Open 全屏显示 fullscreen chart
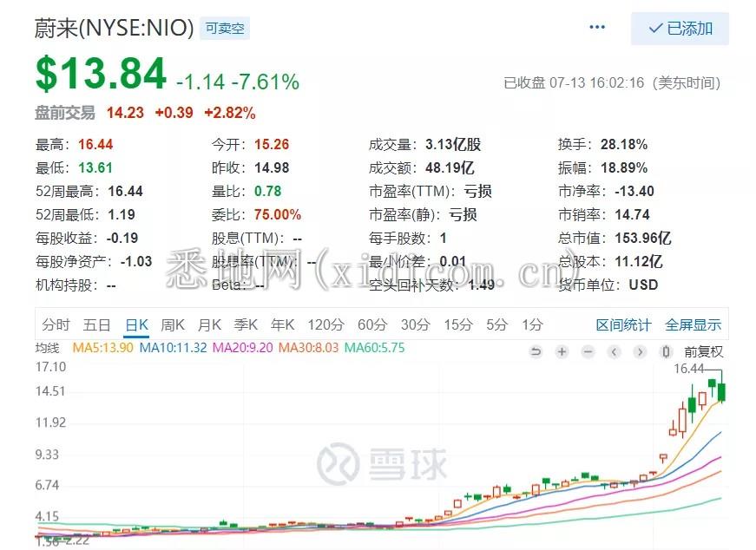Screen dimensions: 756x550 (x=694, y=325)
